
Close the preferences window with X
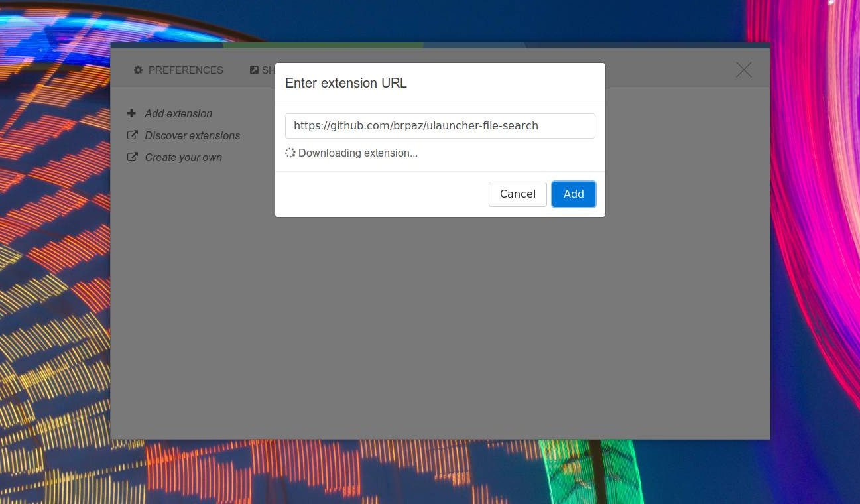coord(744,70)
